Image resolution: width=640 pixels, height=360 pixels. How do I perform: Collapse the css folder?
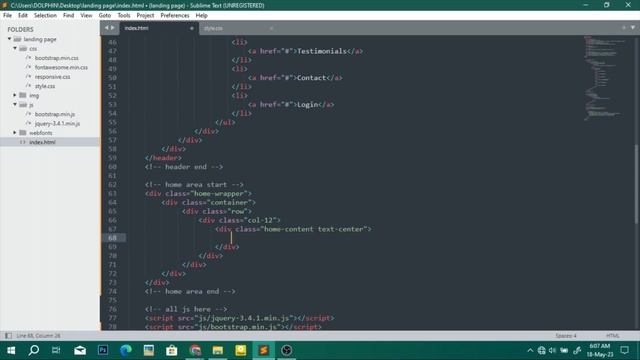pyautogui.click(x=15, y=49)
